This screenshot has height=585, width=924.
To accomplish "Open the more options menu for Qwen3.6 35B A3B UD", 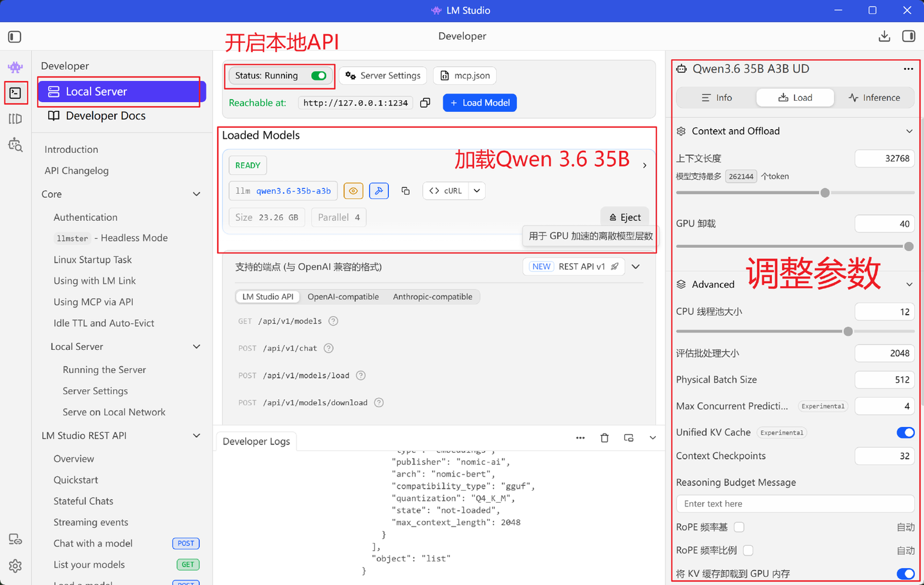I will pyautogui.click(x=908, y=69).
